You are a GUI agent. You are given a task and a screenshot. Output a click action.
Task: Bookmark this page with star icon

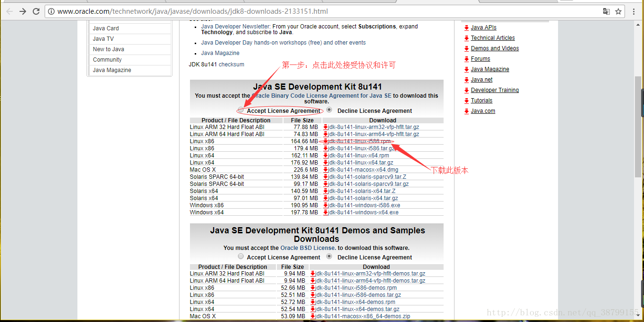(618, 11)
